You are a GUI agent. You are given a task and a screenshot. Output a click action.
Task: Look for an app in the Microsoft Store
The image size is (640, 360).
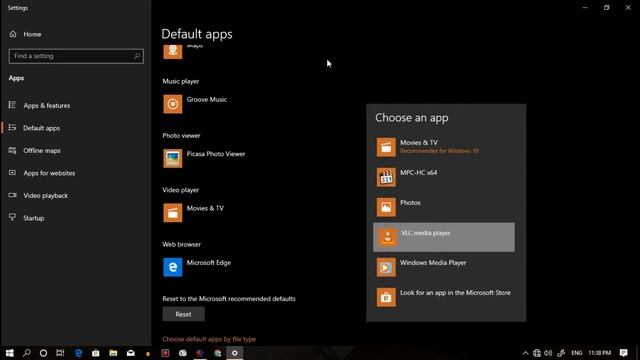[x=444, y=297]
